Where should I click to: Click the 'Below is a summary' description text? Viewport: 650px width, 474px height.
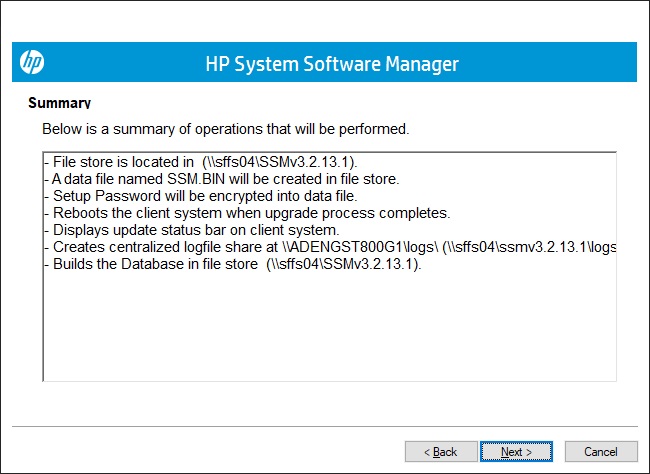point(225,129)
